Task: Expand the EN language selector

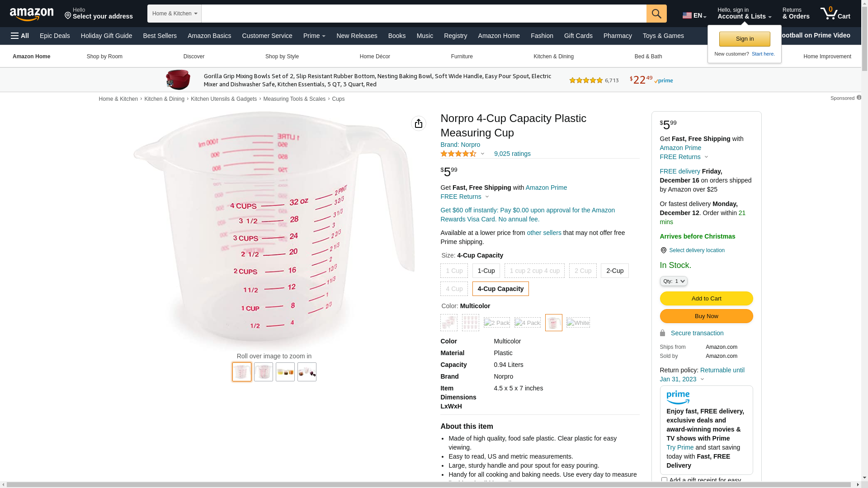Action: (694, 15)
